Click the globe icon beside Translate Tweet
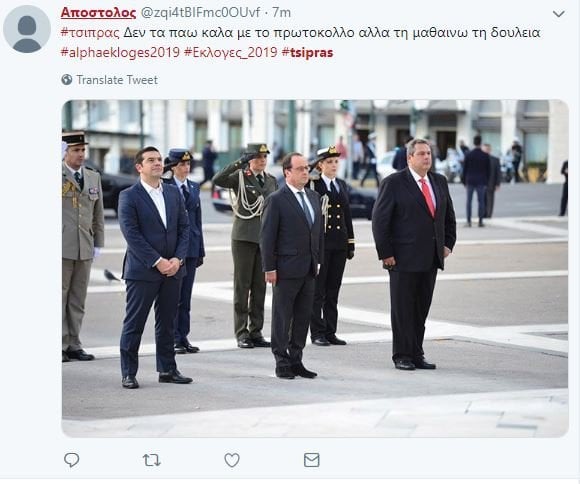This screenshot has height=484, width=580. 67,80
